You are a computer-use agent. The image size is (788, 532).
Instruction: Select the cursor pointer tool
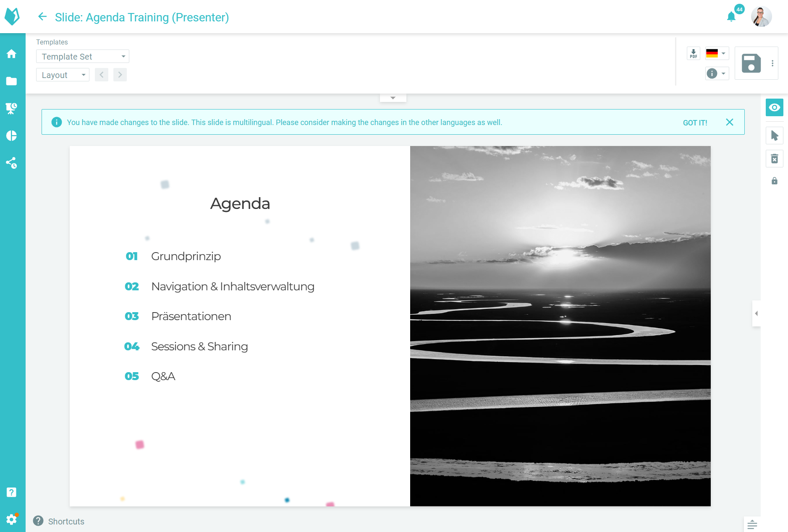click(775, 136)
